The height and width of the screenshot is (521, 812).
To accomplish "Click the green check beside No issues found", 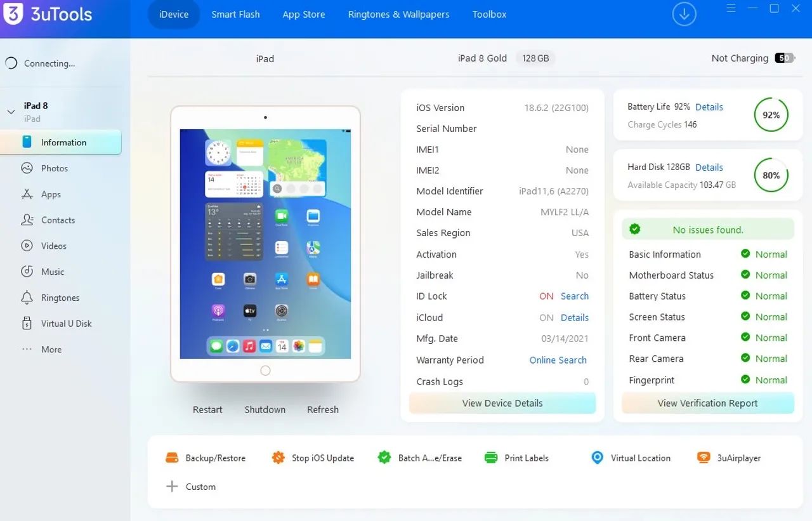I will 634,229.
